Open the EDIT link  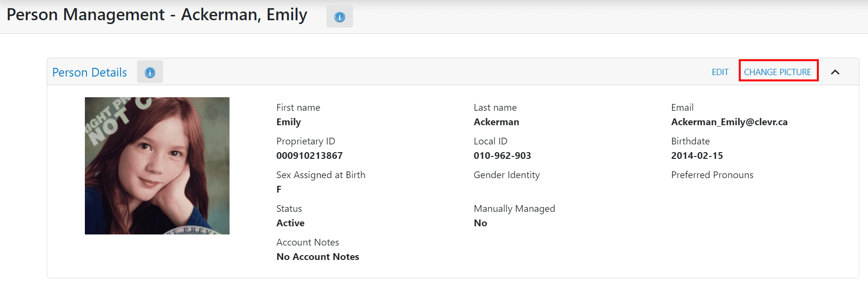[720, 72]
